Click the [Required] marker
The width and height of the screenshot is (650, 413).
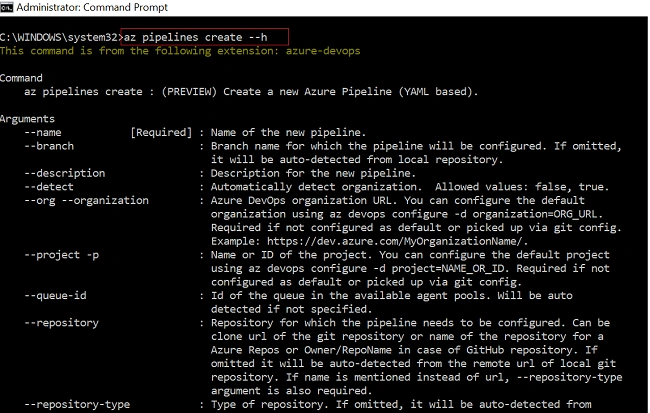coord(161,133)
